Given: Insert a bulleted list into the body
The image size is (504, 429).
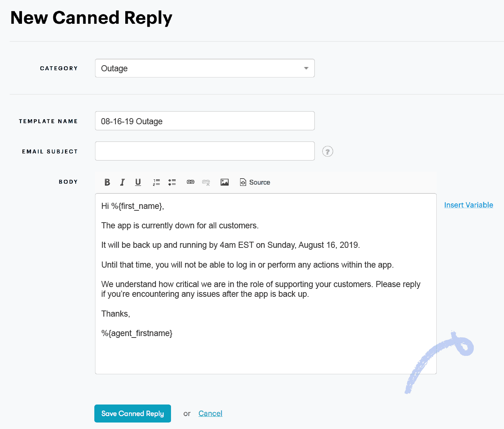Looking at the screenshot, I should [x=172, y=182].
